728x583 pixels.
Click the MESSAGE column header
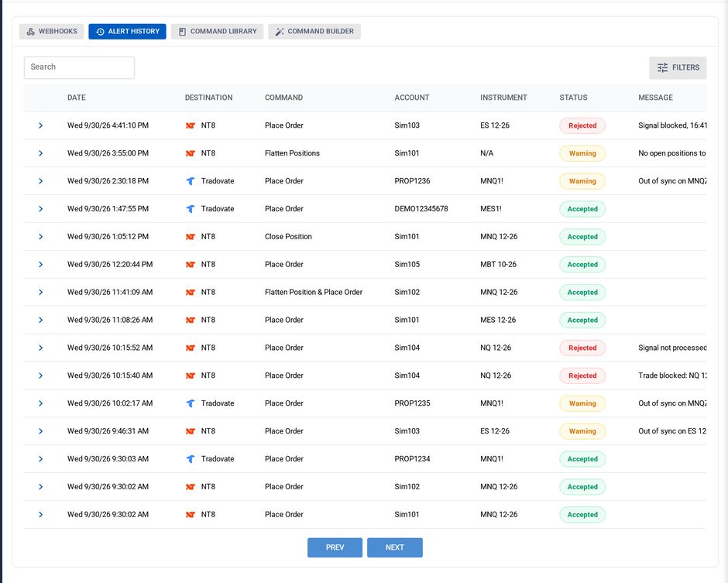(x=655, y=98)
